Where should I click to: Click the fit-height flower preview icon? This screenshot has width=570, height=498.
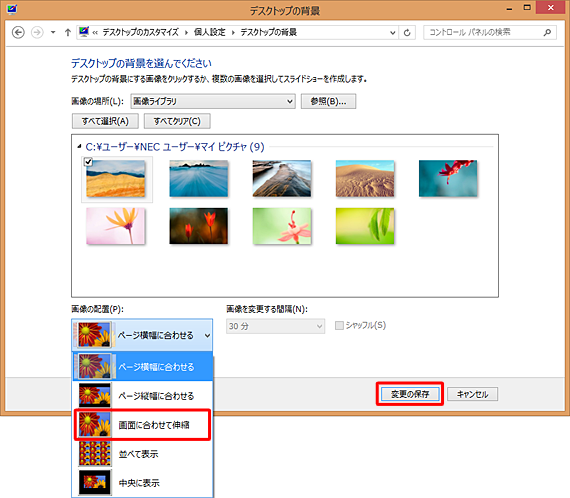pos(95,395)
